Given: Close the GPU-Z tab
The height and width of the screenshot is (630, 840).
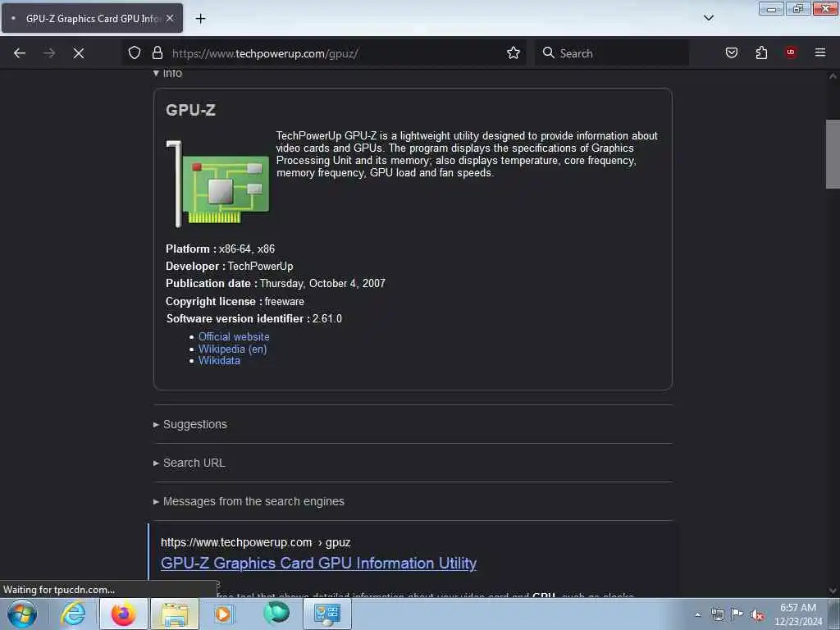Looking at the screenshot, I should click(x=169, y=18).
